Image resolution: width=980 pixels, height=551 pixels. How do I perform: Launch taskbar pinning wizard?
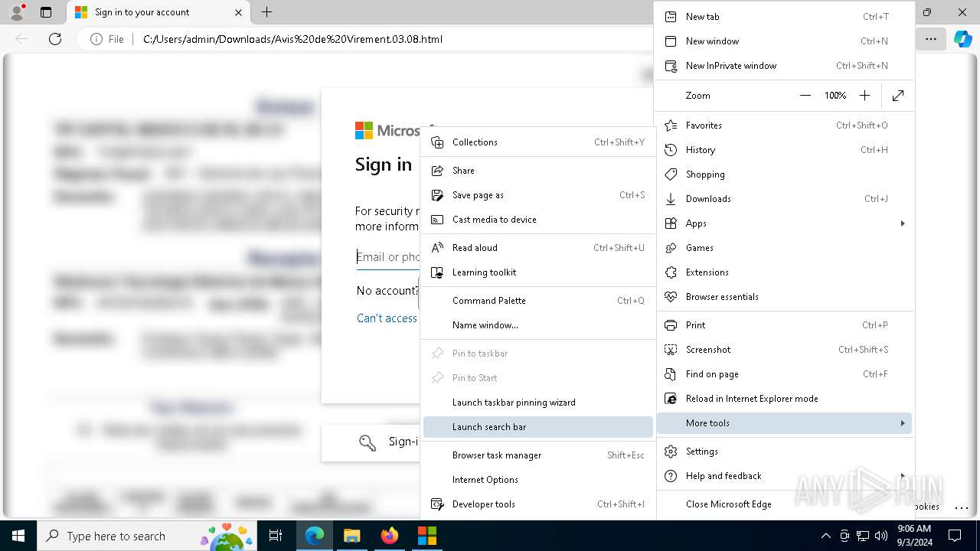(x=538, y=403)
